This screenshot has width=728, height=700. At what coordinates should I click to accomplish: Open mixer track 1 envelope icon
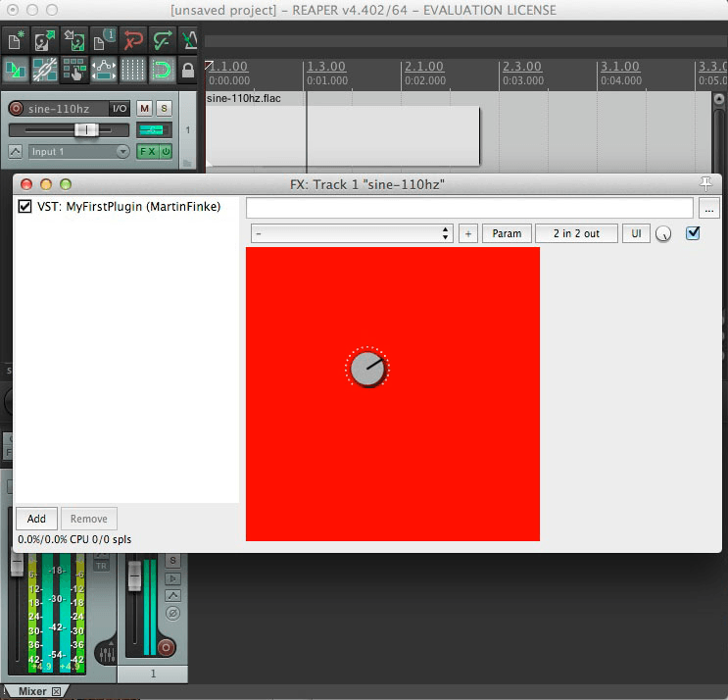[x=172, y=595]
